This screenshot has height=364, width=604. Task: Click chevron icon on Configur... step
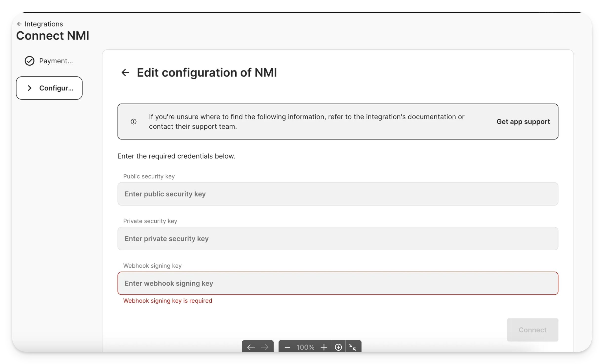pos(30,88)
